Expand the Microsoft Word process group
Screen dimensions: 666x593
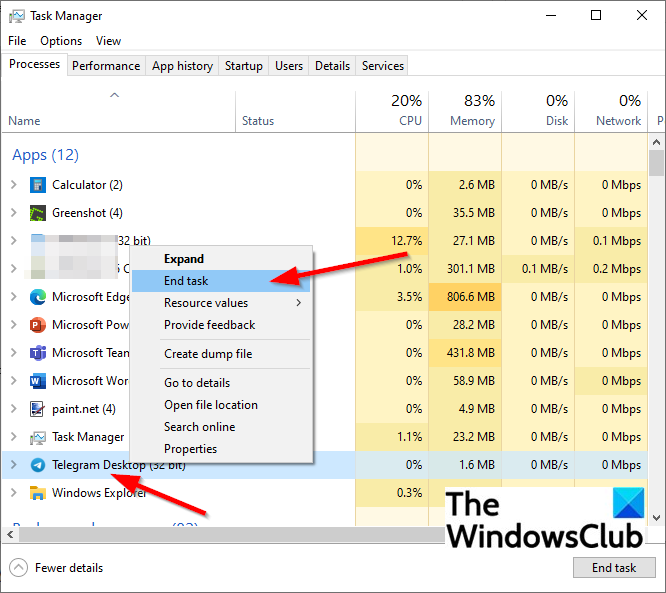click(14, 381)
